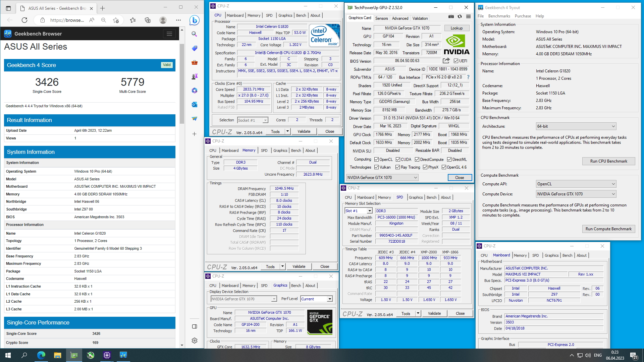Click Close button in GPU-Z
This screenshot has height=362, width=644.
pos(460,178)
